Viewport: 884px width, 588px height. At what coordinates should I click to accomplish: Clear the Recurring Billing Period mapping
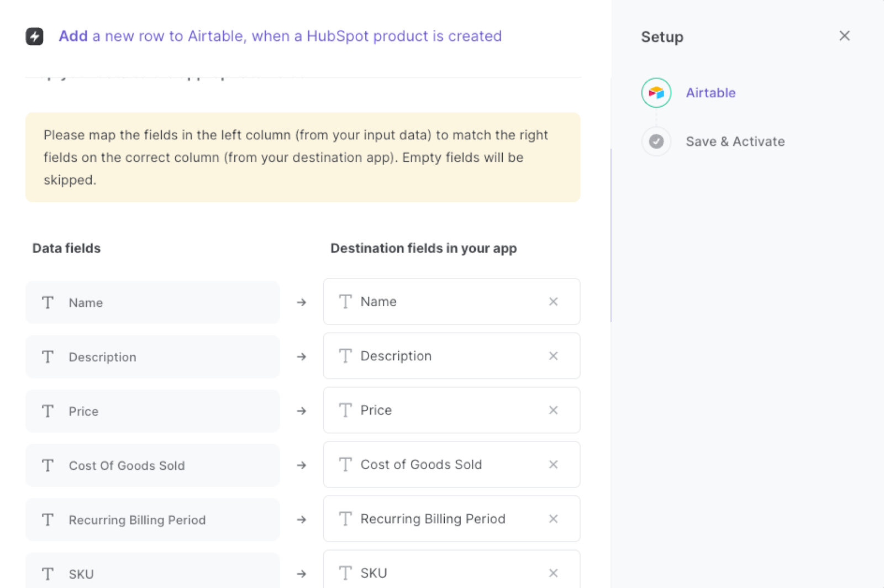[x=553, y=518]
